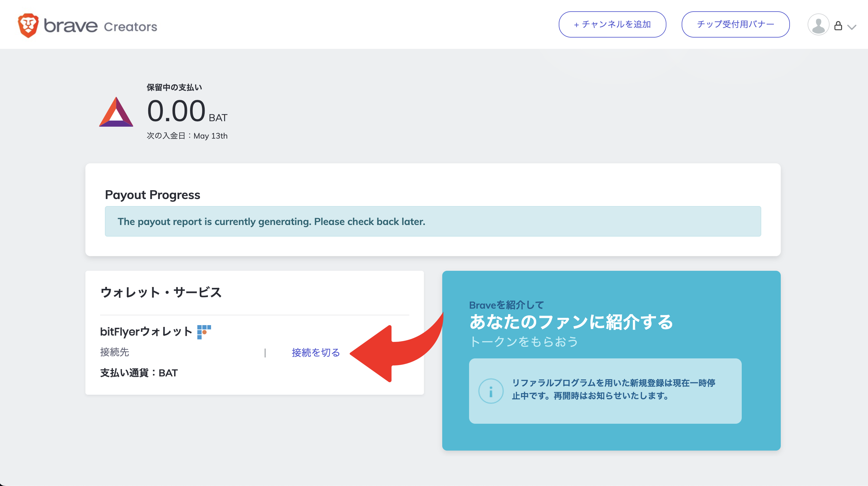
Task: Click the 支払い通貨：BAT text
Action: click(139, 373)
